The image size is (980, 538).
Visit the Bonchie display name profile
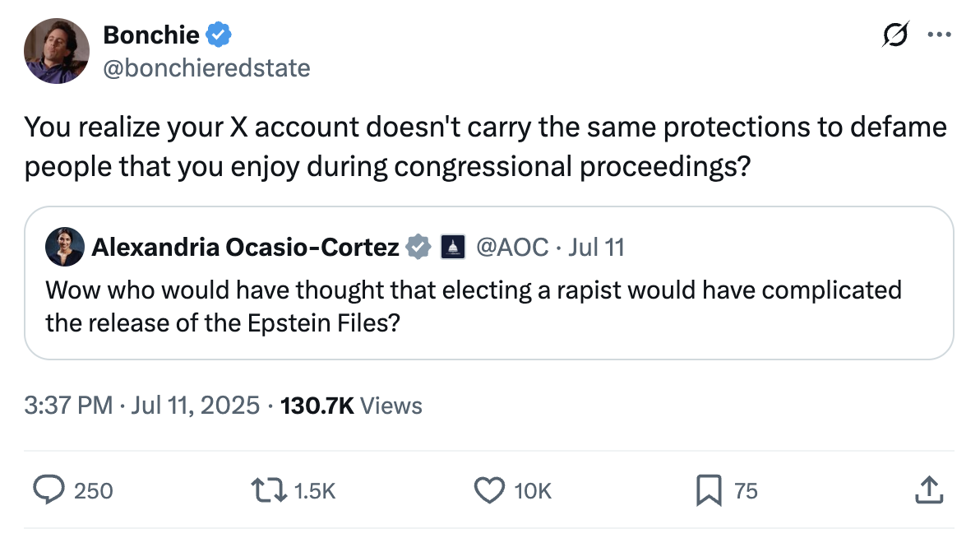[151, 35]
